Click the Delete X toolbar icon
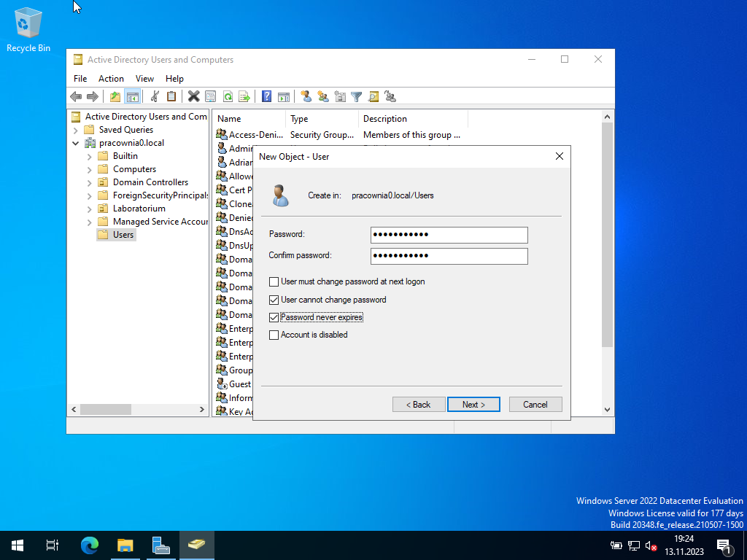 pos(193,97)
